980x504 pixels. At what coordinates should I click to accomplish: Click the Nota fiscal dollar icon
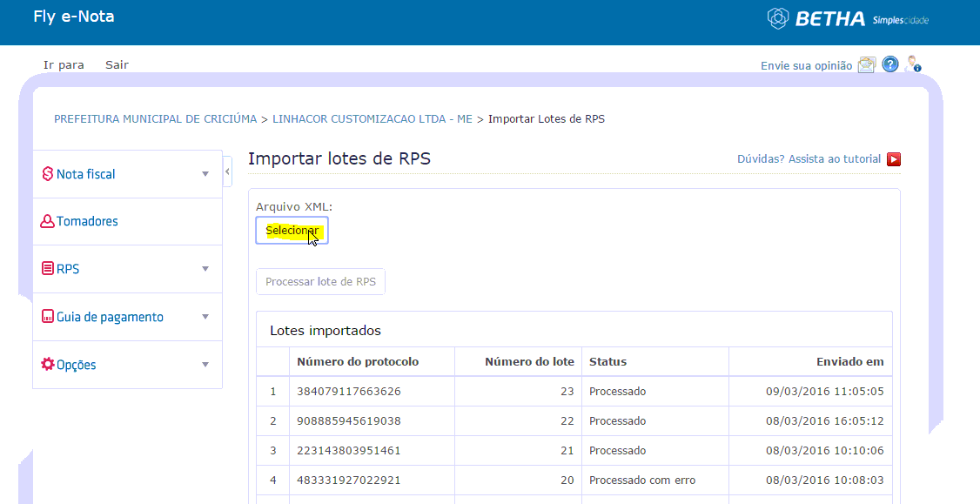pyautogui.click(x=48, y=174)
